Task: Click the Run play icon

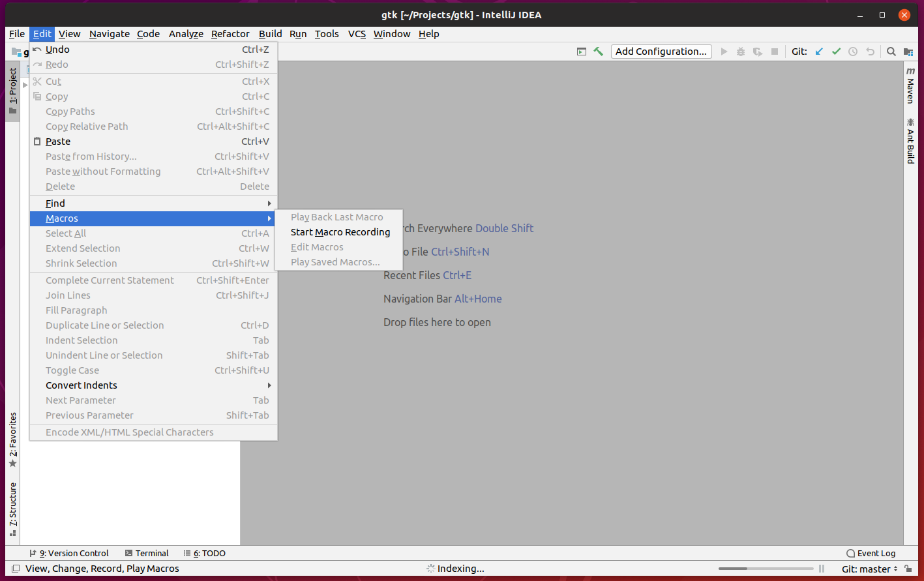Action: coord(724,52)
